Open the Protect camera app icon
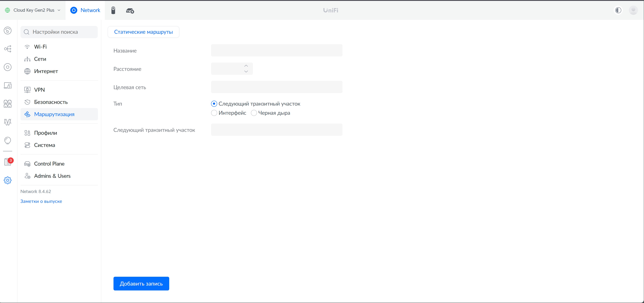Screen dimensions: 644x303 coord(113,10)
